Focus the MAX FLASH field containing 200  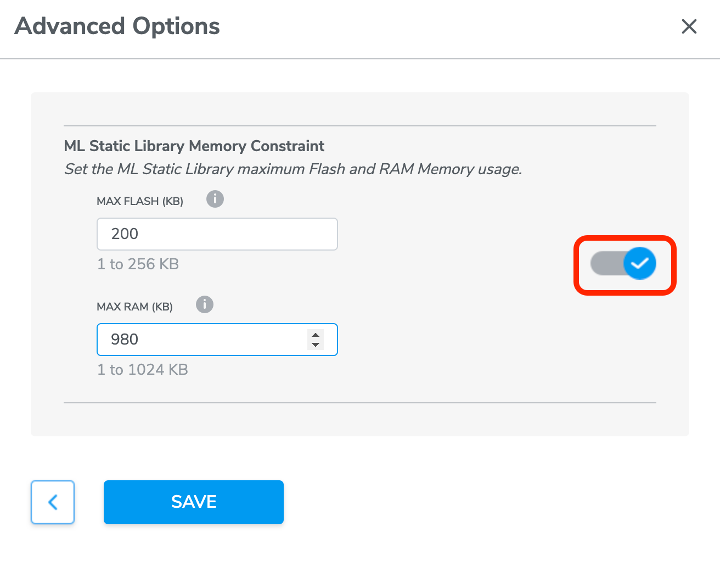point(217,234)
